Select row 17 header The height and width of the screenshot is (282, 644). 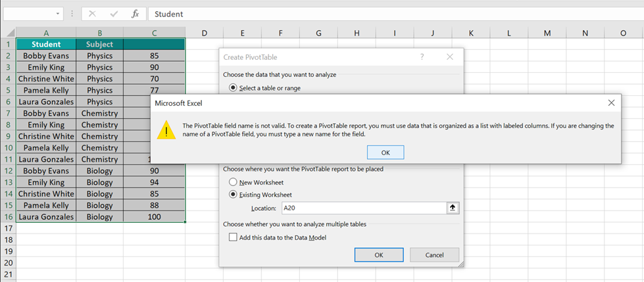8,228
